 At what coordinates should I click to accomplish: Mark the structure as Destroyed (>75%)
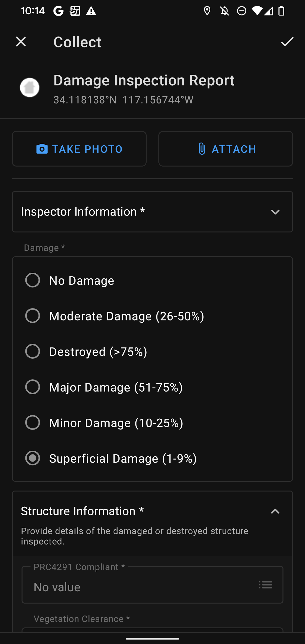click(x=33, y=351)
